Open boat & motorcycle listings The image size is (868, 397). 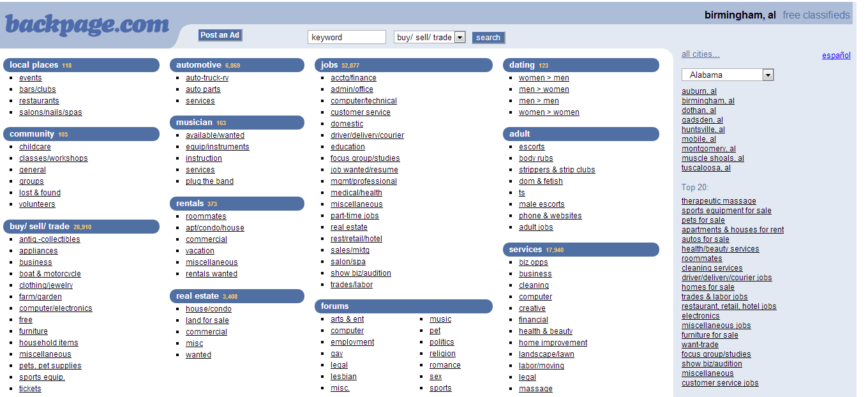[x=50, y=274]
